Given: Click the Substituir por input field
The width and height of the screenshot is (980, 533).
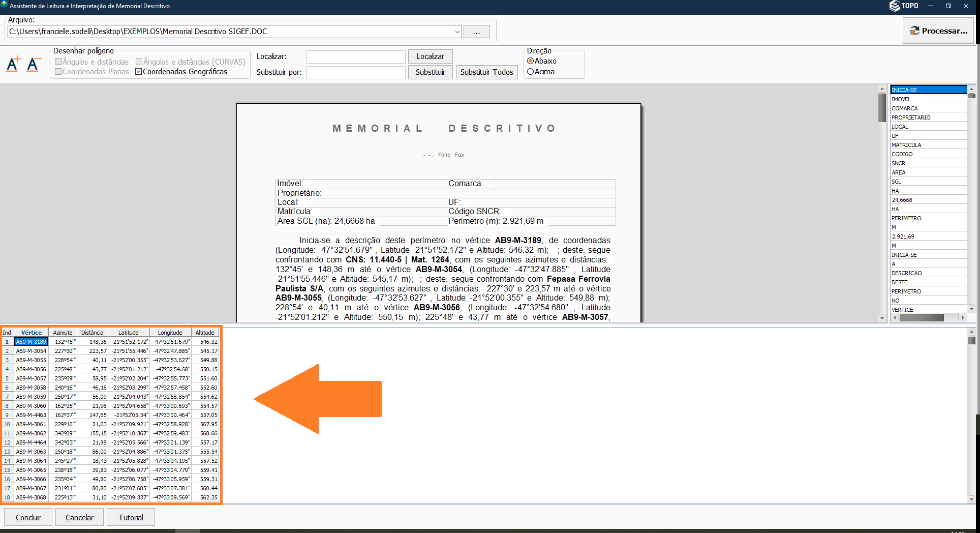Looking at the screenshot, I should tap(356, 72).
